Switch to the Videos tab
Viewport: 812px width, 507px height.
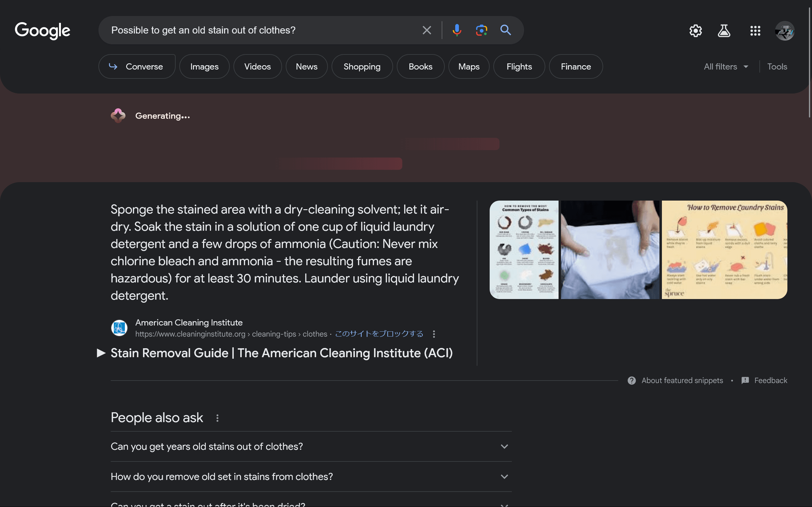[257, 66]
